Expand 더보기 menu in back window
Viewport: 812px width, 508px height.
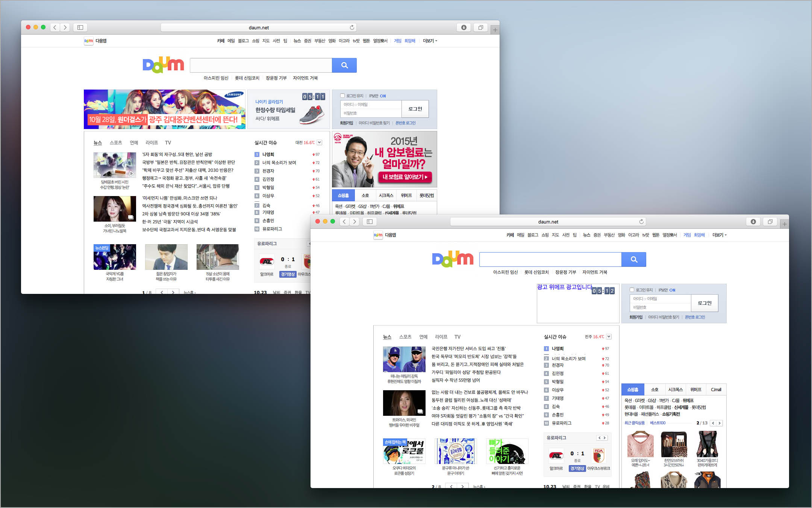430,41
